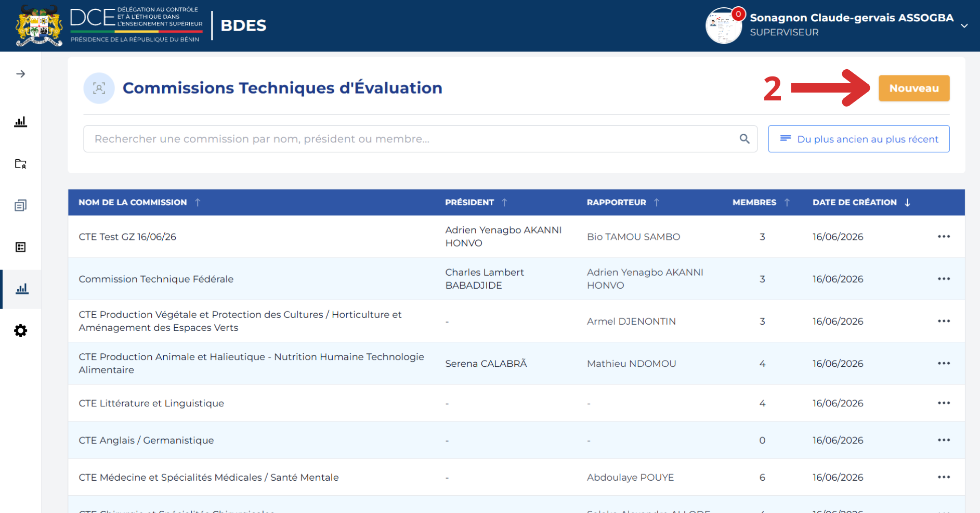Open options menu for Commission Technique Fédérale row

coord(944,279)
